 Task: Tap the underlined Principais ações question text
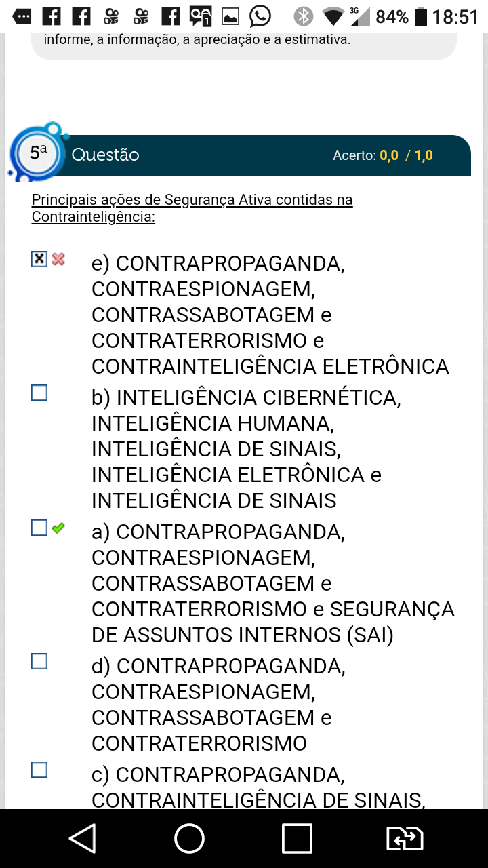coord(192,208)
